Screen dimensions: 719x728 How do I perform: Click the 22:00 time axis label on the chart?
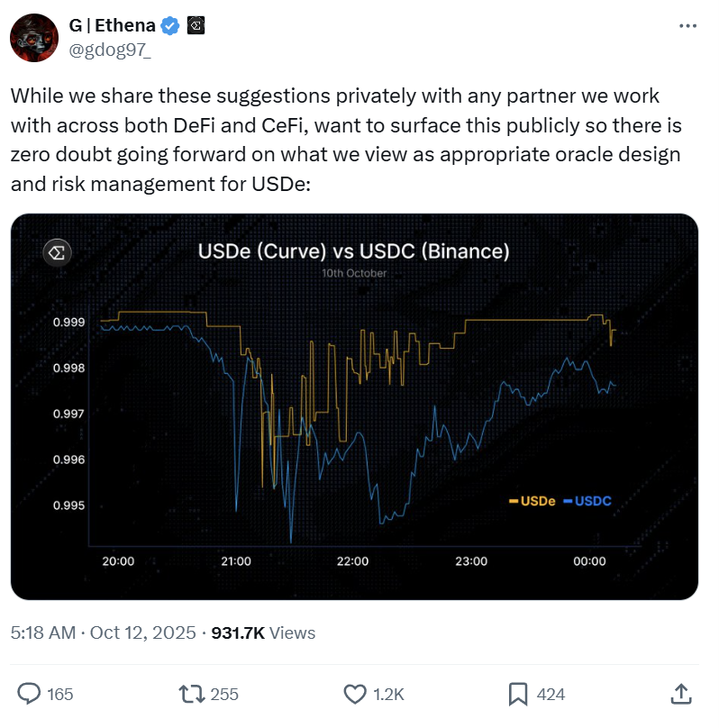352,560
